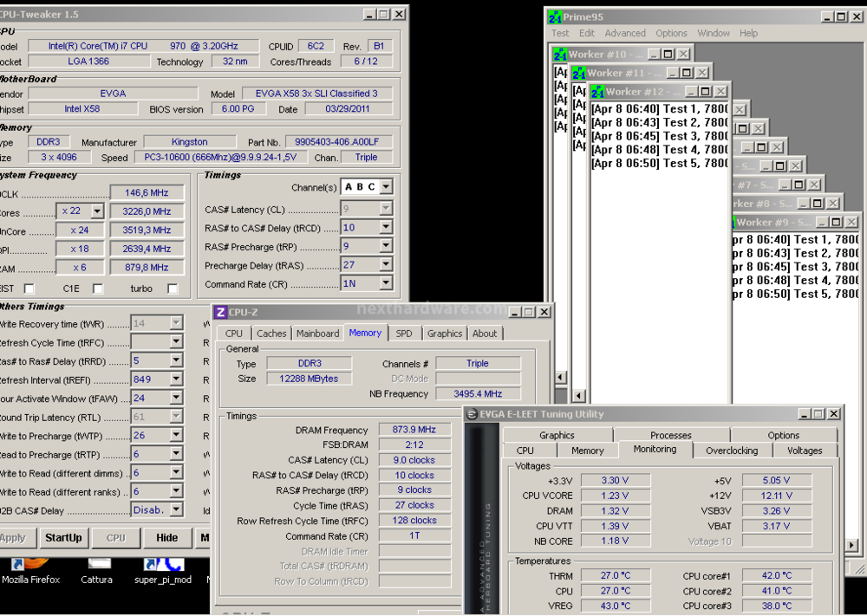Click the StartUp button in CPU-Tweaker
Image resolution: width=867 pixels, height=616 pixels.
tap(63, 537)
